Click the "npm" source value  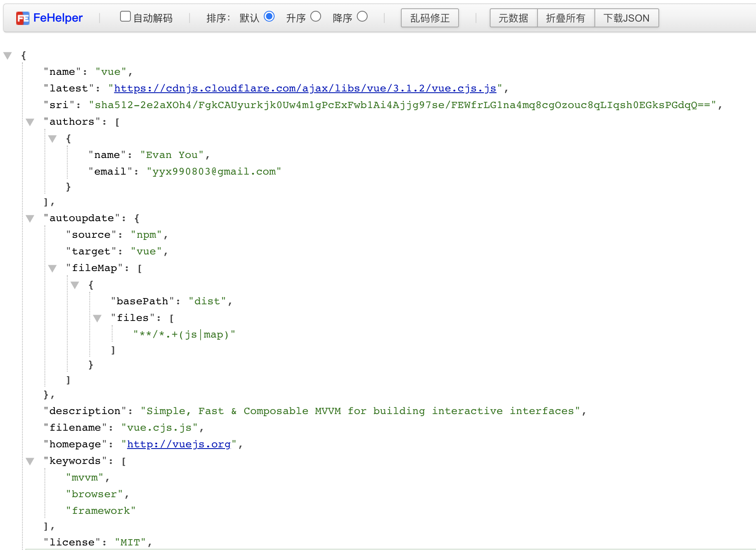(146, 235)
